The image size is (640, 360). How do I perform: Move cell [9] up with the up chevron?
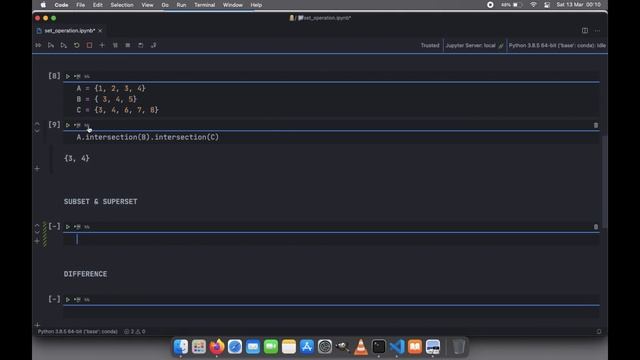[37, 123]
